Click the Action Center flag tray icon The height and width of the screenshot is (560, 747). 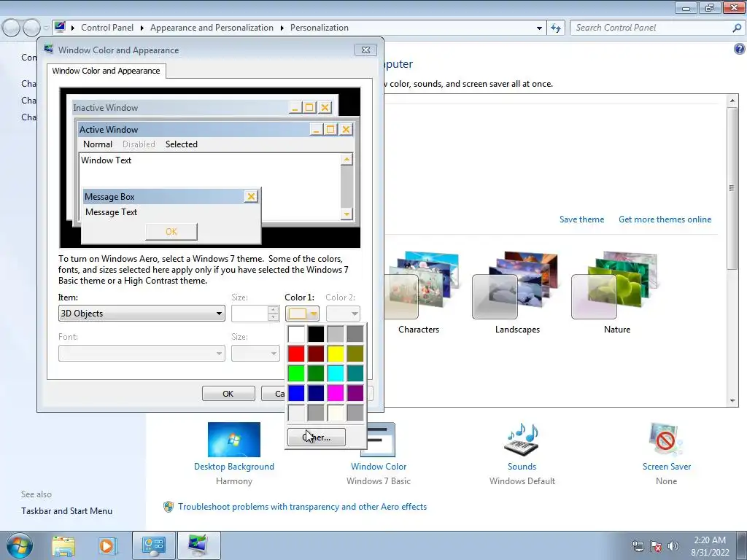click(656, 545)
